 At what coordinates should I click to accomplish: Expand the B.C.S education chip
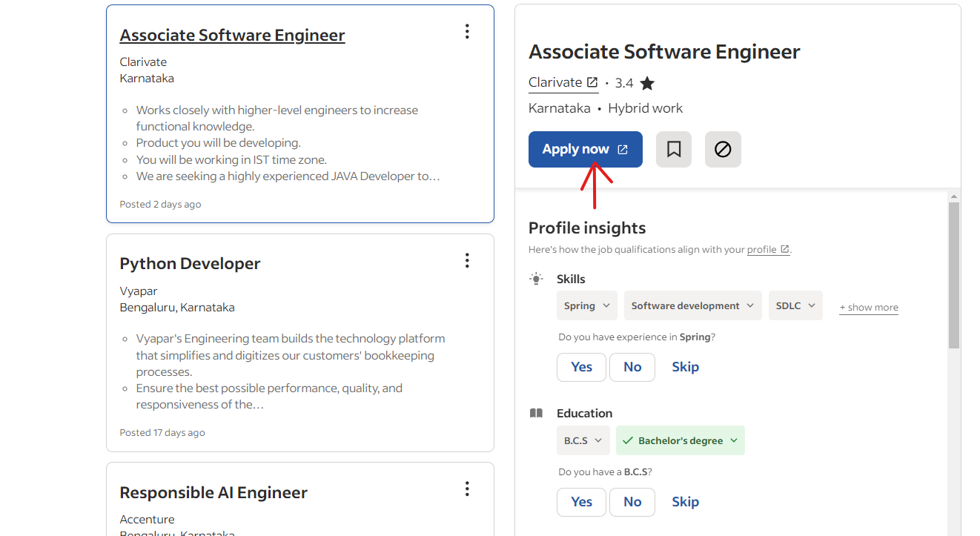click(x=583, y=440)
